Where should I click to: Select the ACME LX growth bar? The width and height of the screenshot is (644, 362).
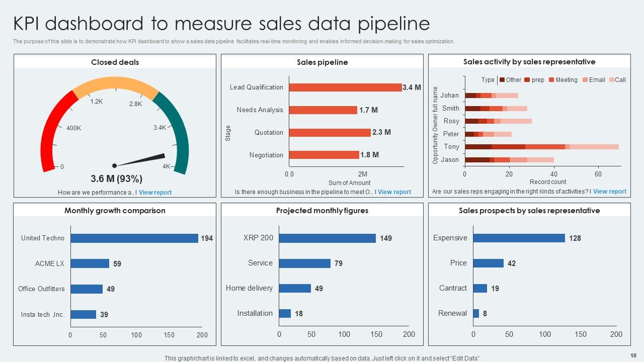point(90,263)
